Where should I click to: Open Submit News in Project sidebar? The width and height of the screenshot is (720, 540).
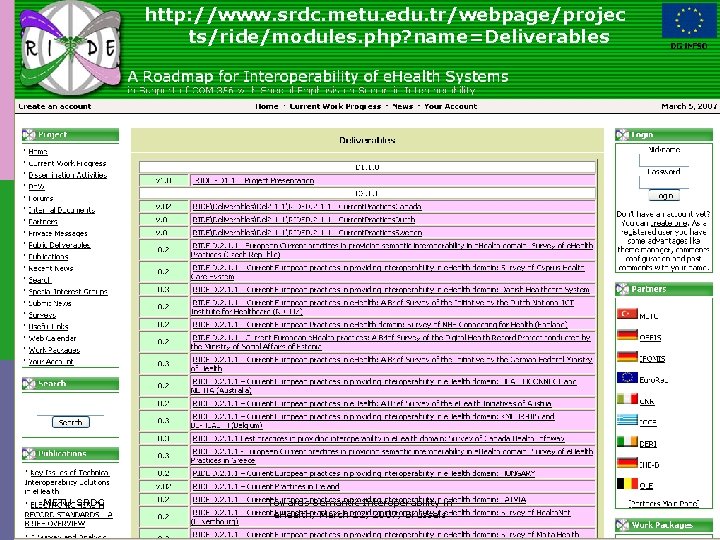50,303
